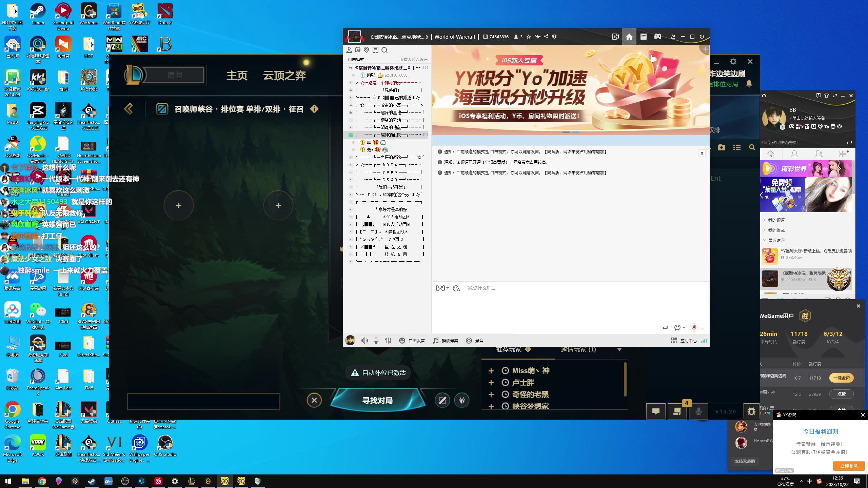Expand the small arrow beside the flower gift icon

point(702,328)
